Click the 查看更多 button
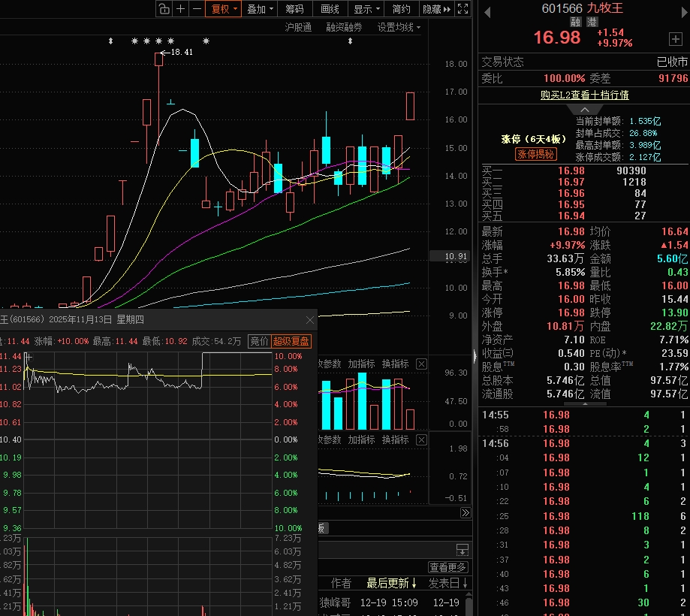This screenshot has height=616, width=690. [447, 567]
